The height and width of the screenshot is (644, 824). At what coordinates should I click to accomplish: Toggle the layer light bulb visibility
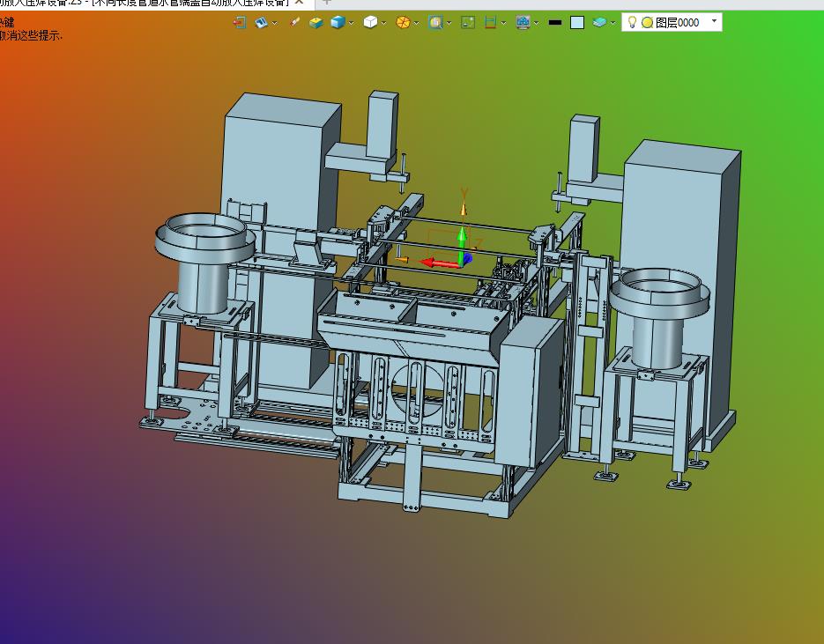coord(632,22)
